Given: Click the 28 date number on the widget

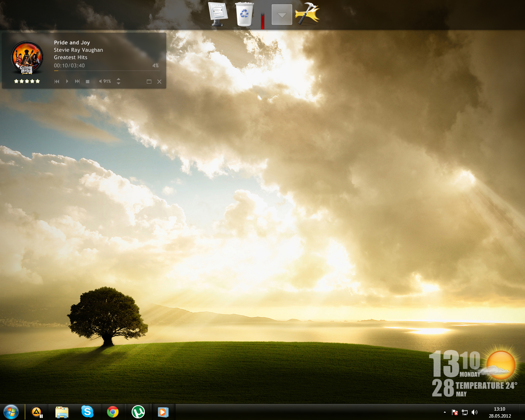Looking at the screenshot, I should click(x=443, y=388).
